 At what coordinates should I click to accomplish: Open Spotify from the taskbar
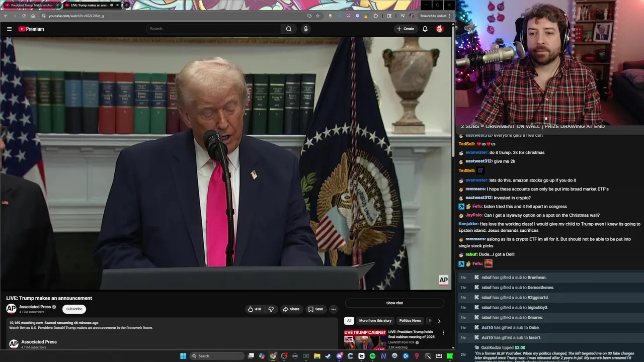point(372,356)
